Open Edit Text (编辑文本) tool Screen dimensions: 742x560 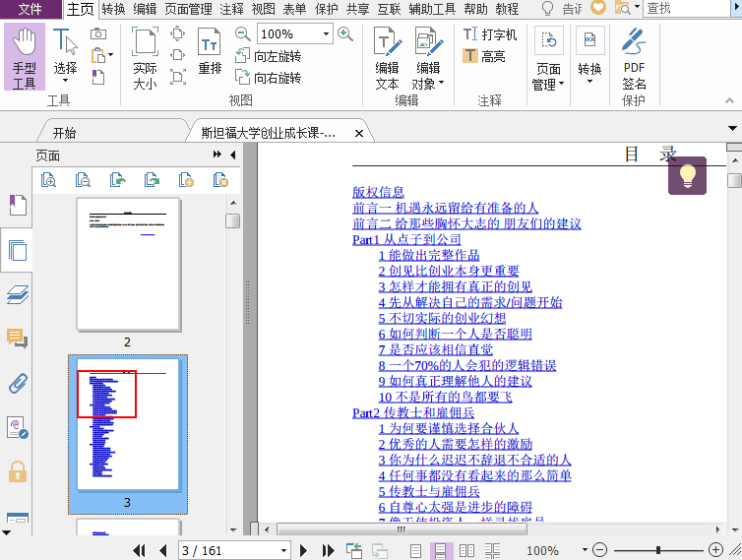(x=387, y=58)
